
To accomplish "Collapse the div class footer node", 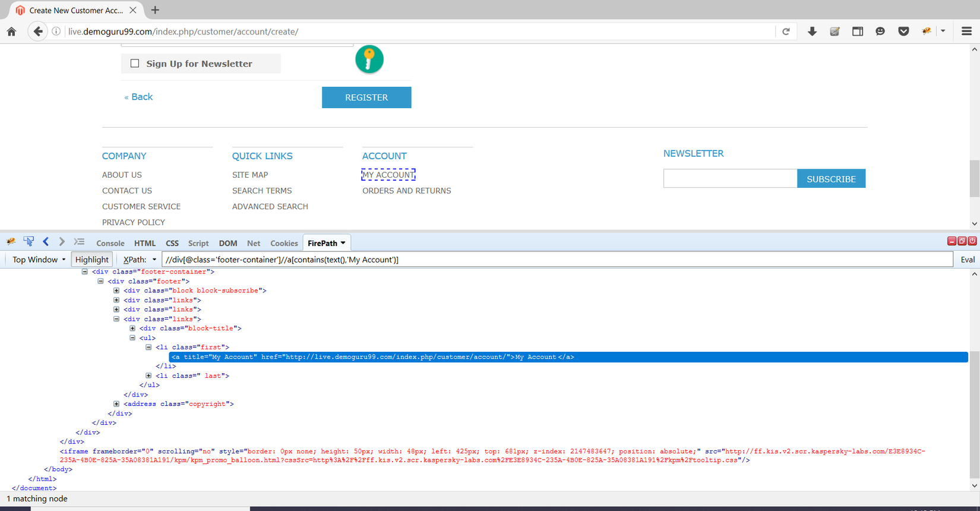I will [100, 281].
